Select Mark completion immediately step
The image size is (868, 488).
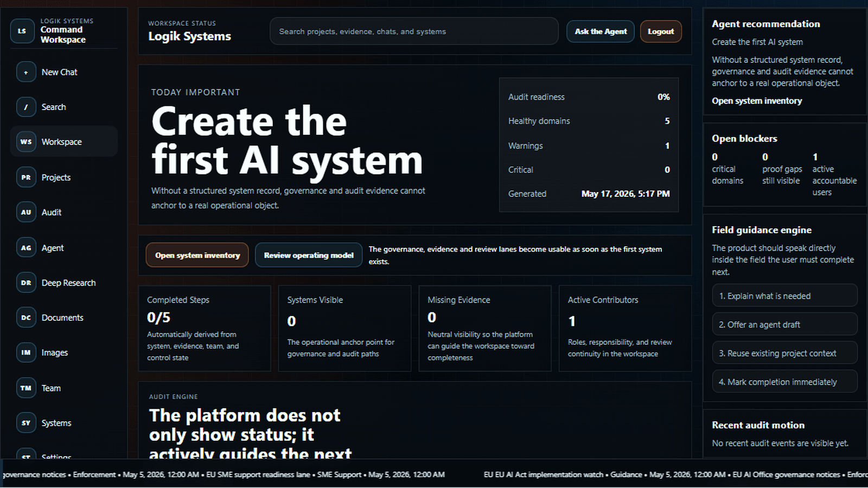784,382
